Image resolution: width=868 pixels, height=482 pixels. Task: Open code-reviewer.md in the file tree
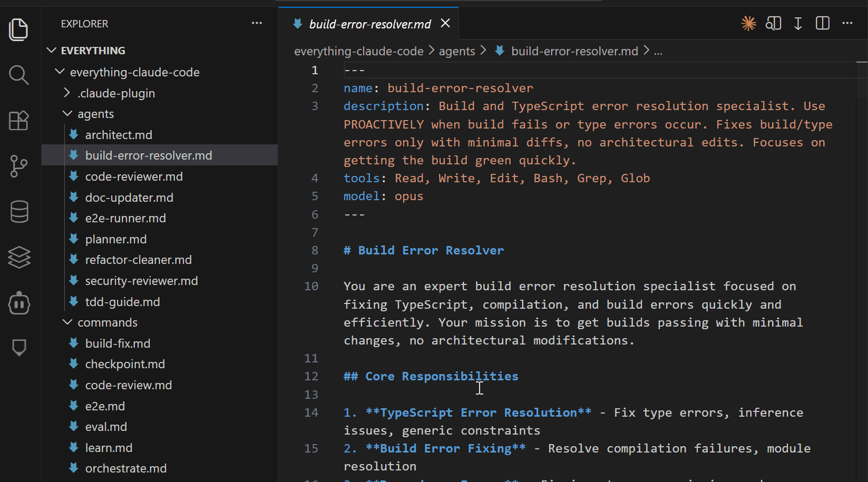[134, 176]
